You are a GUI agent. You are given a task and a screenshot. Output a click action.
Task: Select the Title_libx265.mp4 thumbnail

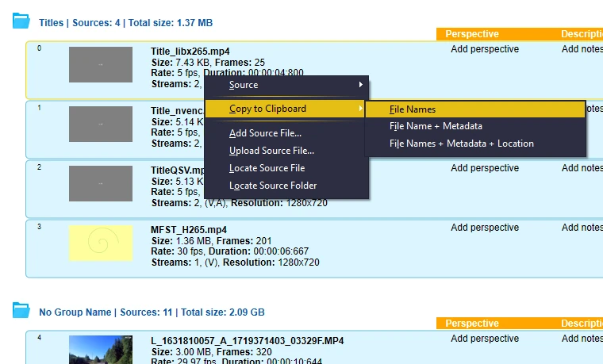101,64
